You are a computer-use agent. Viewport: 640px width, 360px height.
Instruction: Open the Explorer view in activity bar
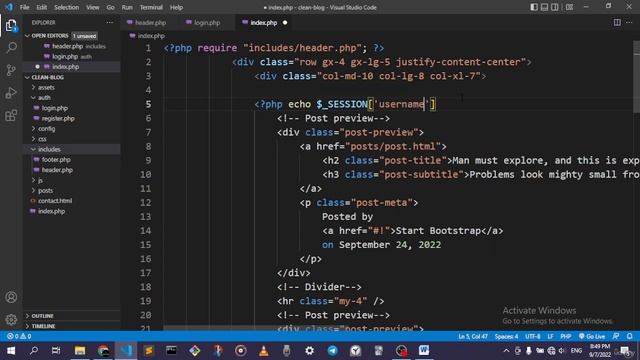tap(11, 26)
